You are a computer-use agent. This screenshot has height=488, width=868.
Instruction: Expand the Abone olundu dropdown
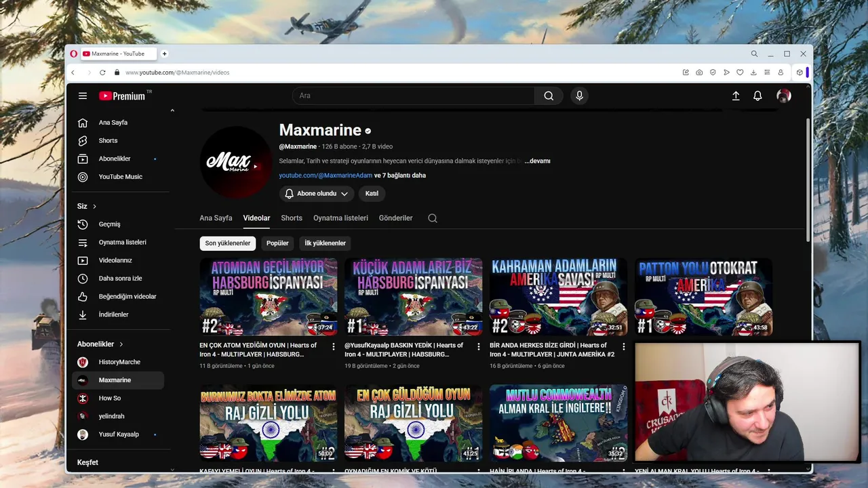click(317, 194)
